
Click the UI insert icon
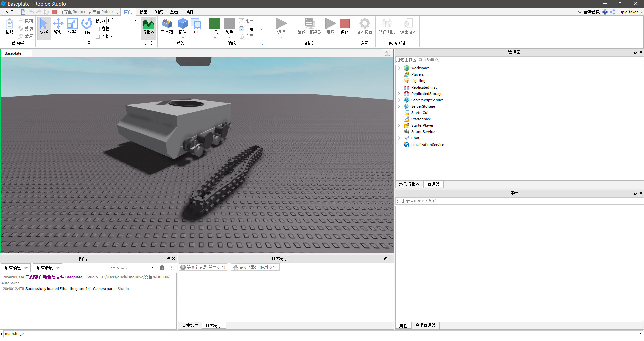(x=196, y=26)
